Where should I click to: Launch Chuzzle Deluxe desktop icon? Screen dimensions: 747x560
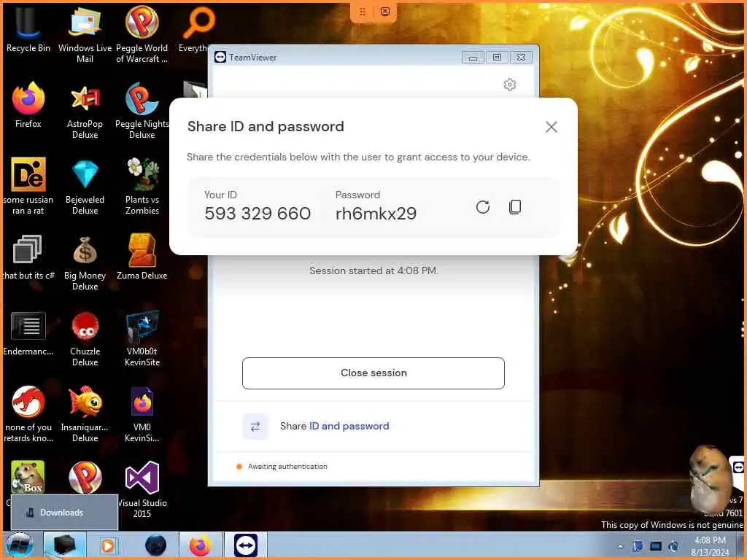85,338
